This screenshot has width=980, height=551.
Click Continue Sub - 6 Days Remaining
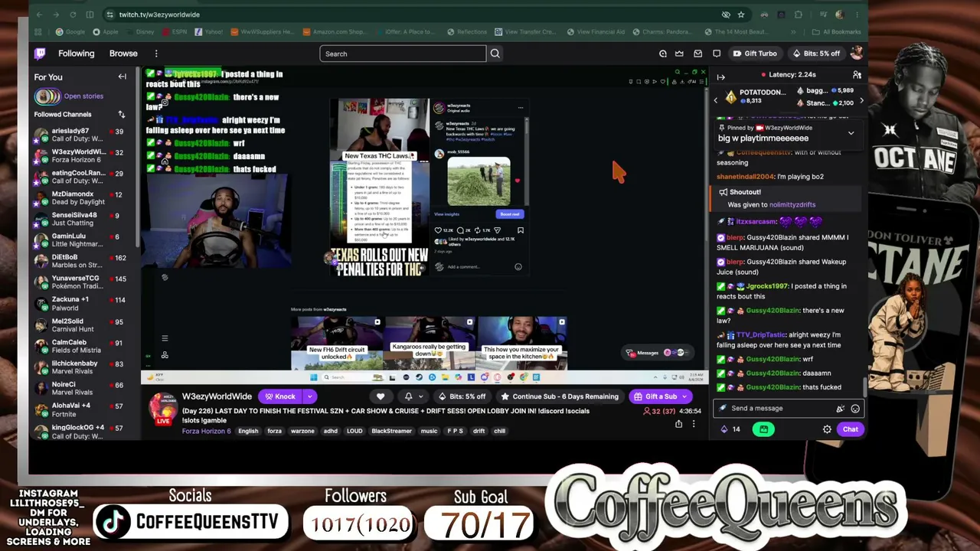(x=559, y=396)
